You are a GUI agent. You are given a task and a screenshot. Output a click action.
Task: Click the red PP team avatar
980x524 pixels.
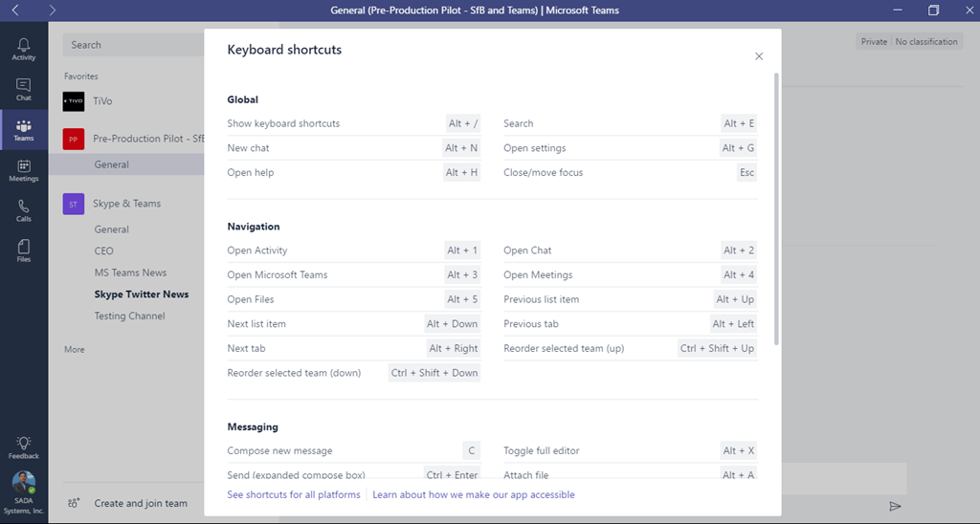(73, 139)
